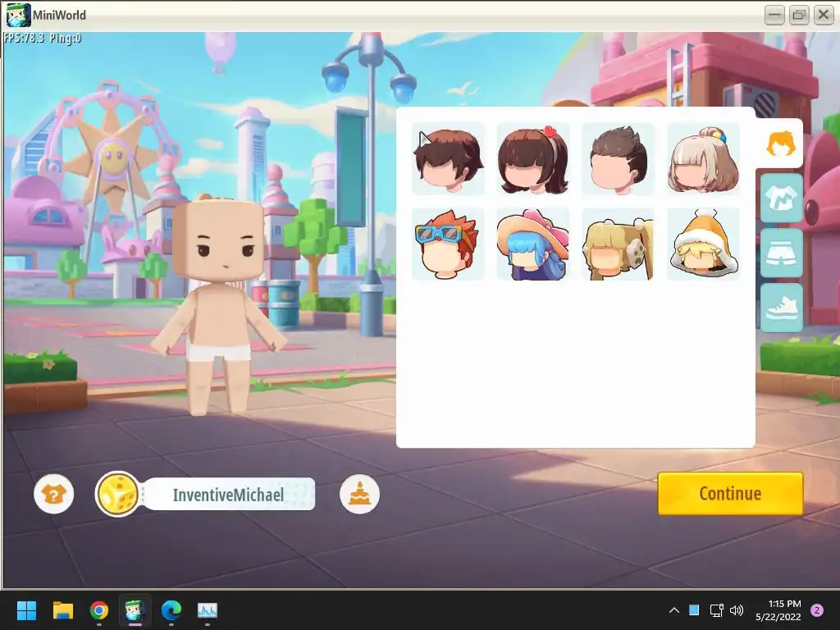Select the blonde hair with fluffy earmuffs
The image size is (840, 630).
(x=618, y=244)
